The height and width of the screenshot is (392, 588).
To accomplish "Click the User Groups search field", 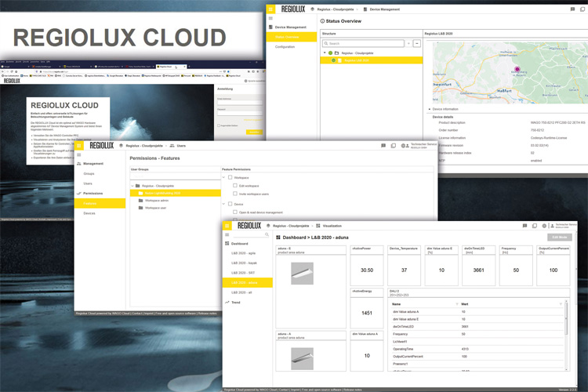I will (x=175, y=176).
